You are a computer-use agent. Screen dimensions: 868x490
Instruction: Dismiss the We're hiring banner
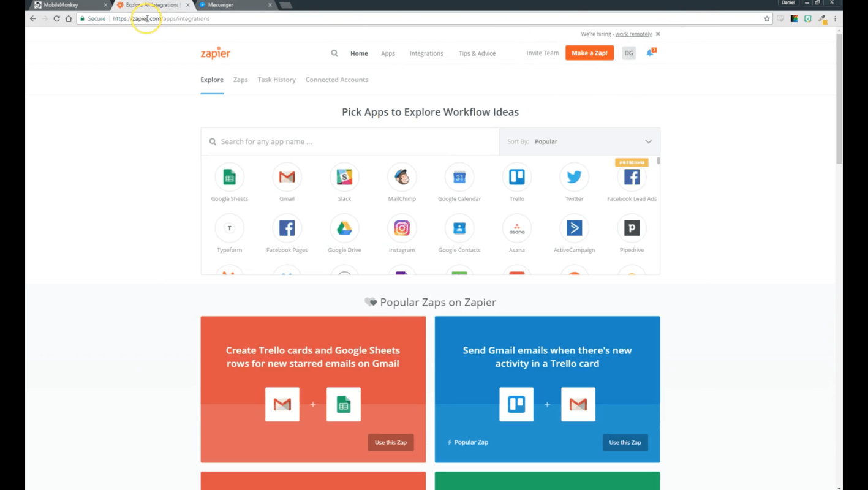(x=658, y=34)
